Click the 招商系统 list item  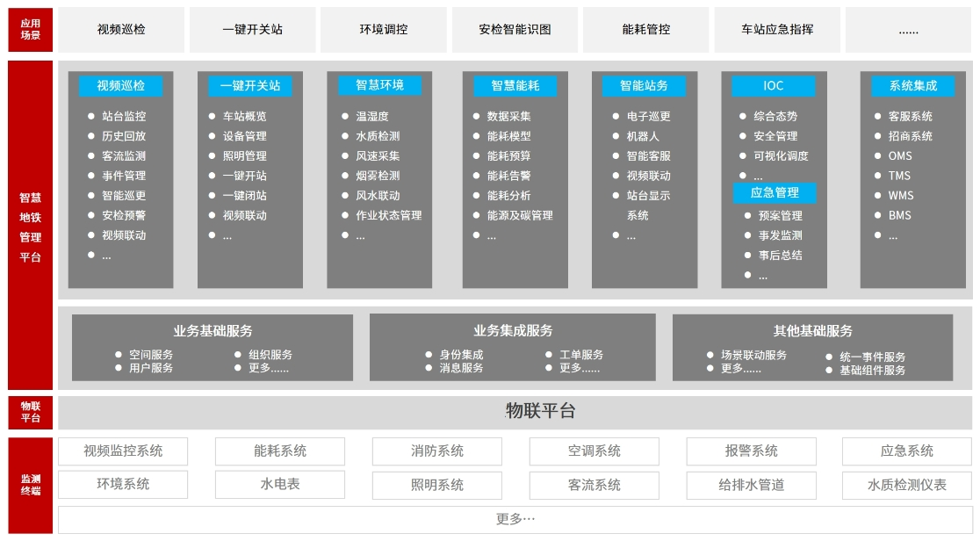(x=910, y=136)
